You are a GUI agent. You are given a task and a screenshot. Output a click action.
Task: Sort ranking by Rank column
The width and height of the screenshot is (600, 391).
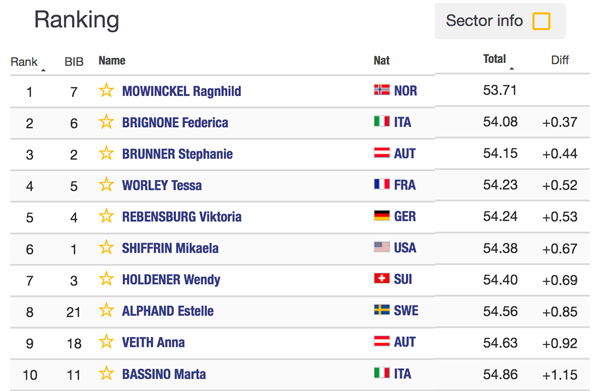click(x=24, y=62)
